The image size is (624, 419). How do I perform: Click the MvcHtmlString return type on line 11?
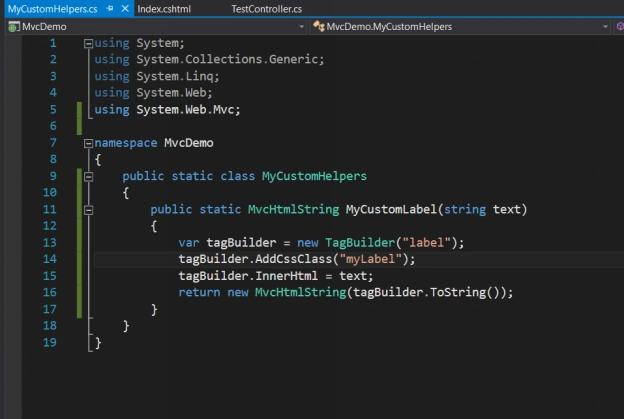click(293, 209)
